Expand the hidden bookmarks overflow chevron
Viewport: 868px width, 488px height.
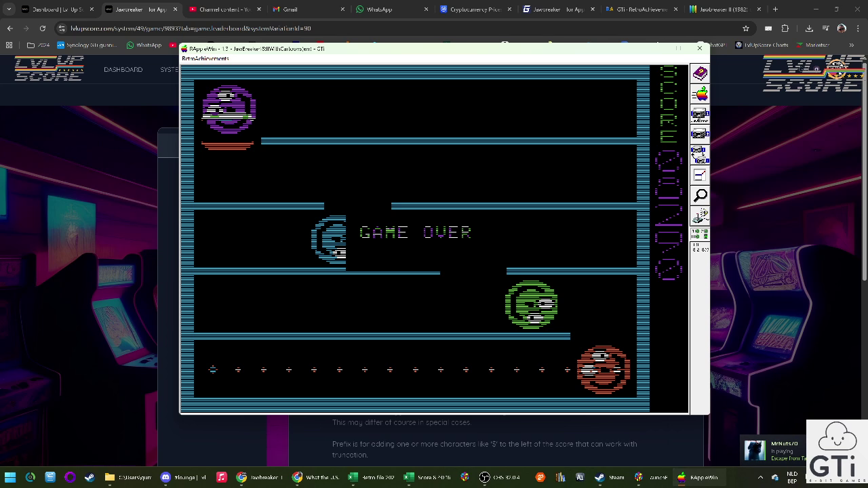pyautogui.click(x=851, y=45)
